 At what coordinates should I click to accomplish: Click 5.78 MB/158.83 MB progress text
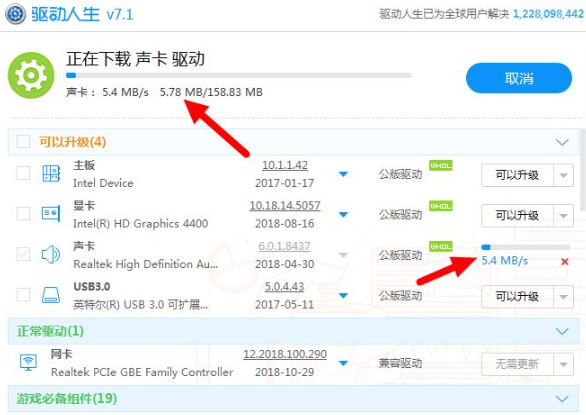point(211,92)
